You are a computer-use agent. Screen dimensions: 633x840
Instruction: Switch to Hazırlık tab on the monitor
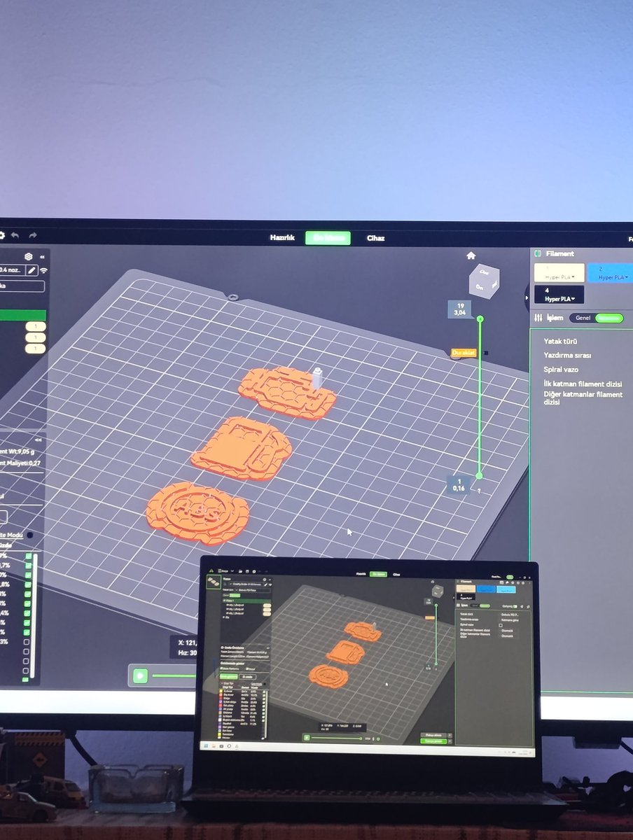pyautogui.click(x=282, y=238)
